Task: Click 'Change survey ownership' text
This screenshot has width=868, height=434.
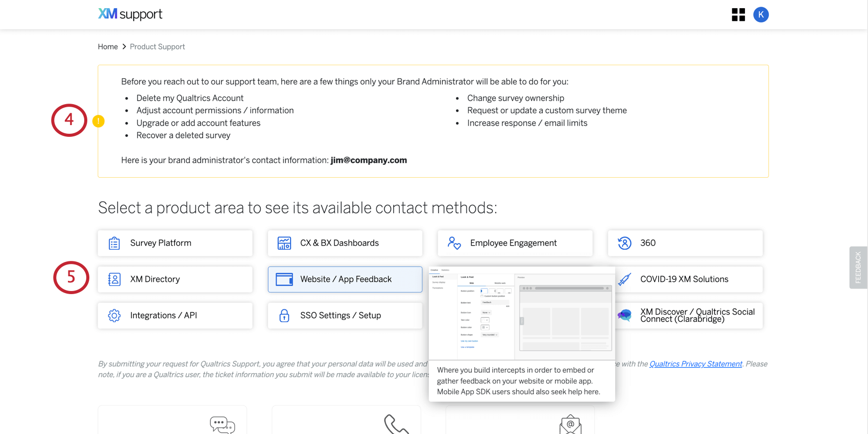Action: pyautogui.click(x=516, y=98)
